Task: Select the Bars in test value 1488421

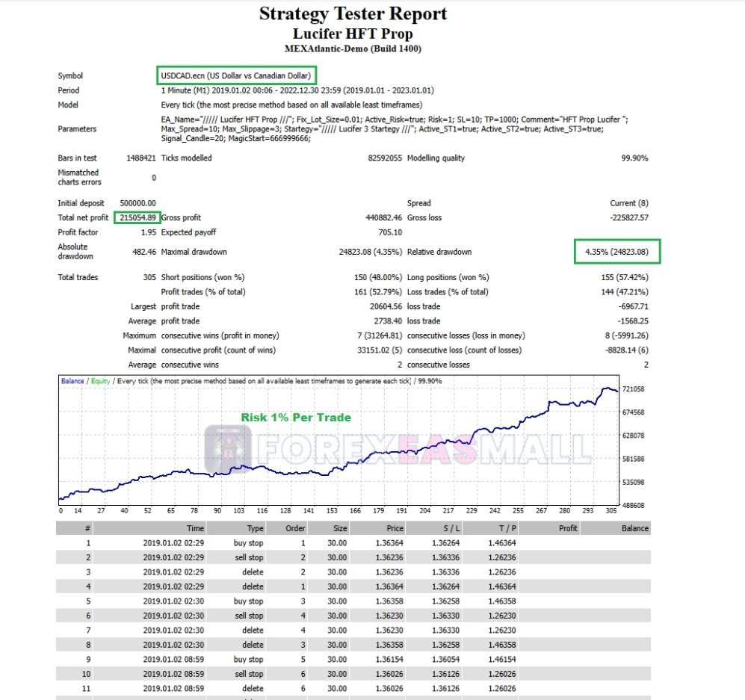Action: [141, 158]
